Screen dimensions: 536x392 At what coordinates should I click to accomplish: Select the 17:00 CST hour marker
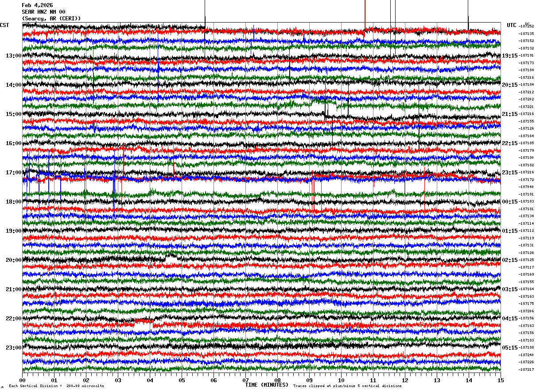point(14,173)
